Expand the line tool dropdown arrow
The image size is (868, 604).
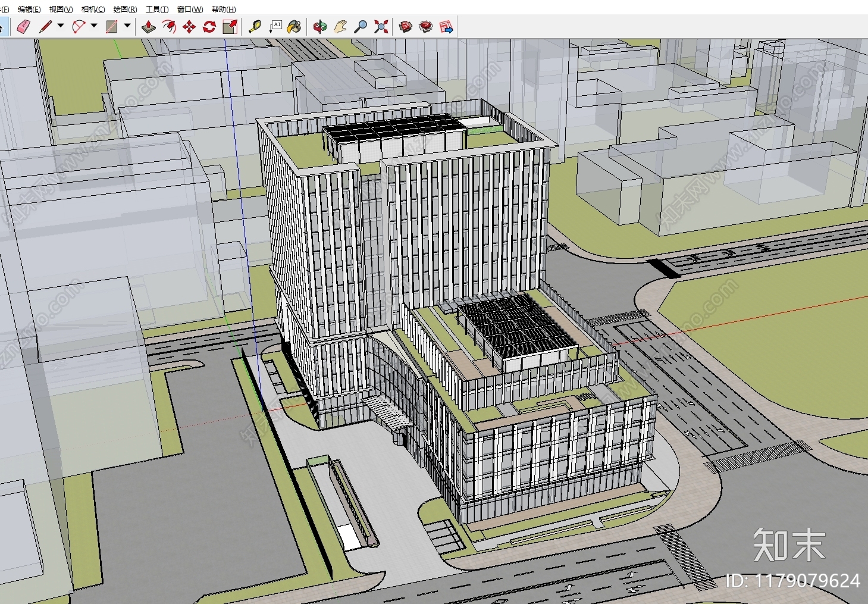click(x=60, y=26)
